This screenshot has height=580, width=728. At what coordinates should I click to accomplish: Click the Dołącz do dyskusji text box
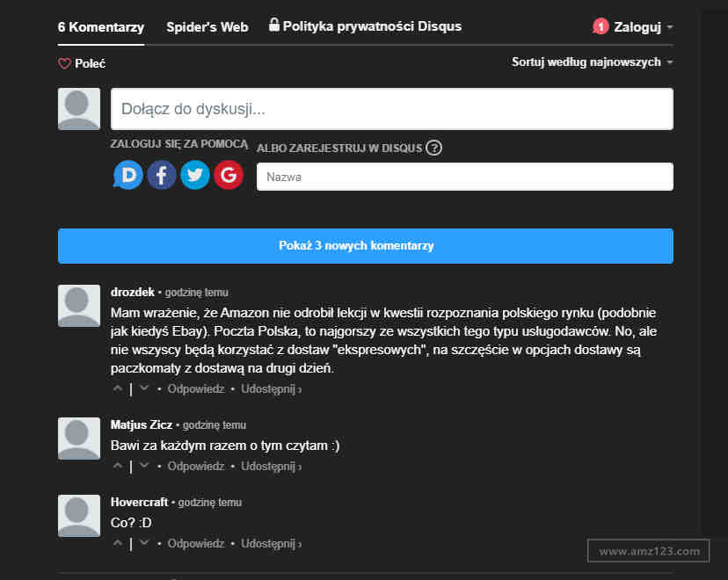[392, 109]
